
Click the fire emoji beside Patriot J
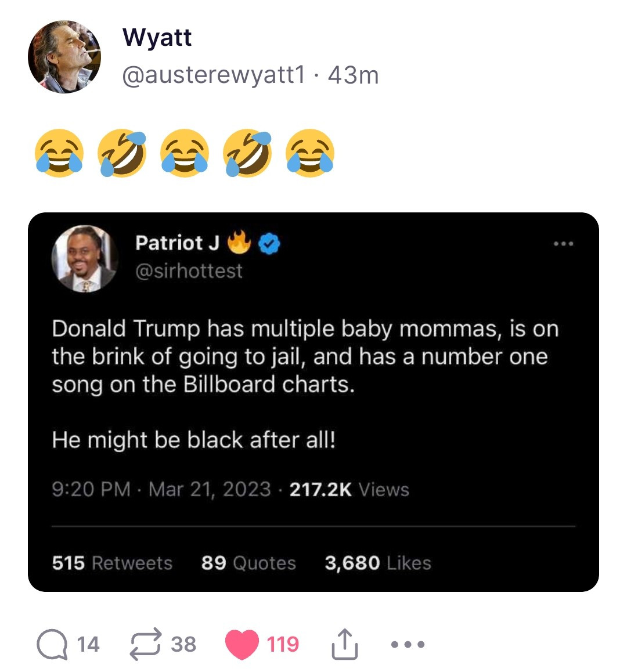tap(238, 243)
